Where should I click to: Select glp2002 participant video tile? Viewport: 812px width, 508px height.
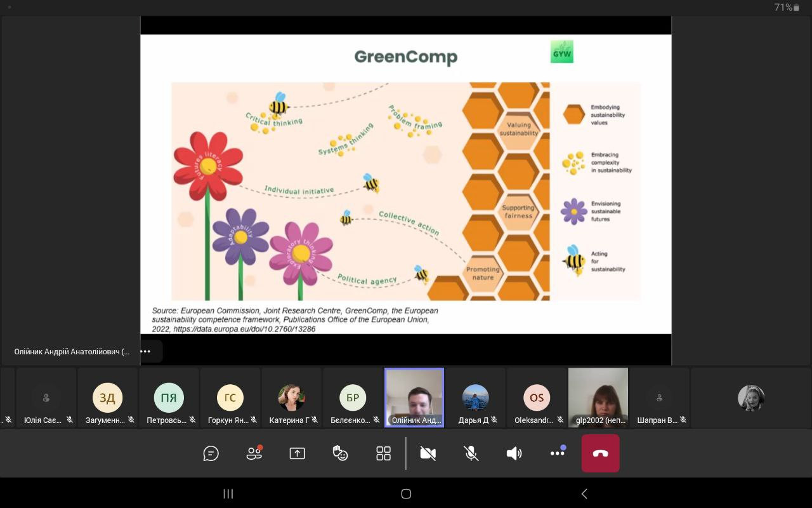598,398
